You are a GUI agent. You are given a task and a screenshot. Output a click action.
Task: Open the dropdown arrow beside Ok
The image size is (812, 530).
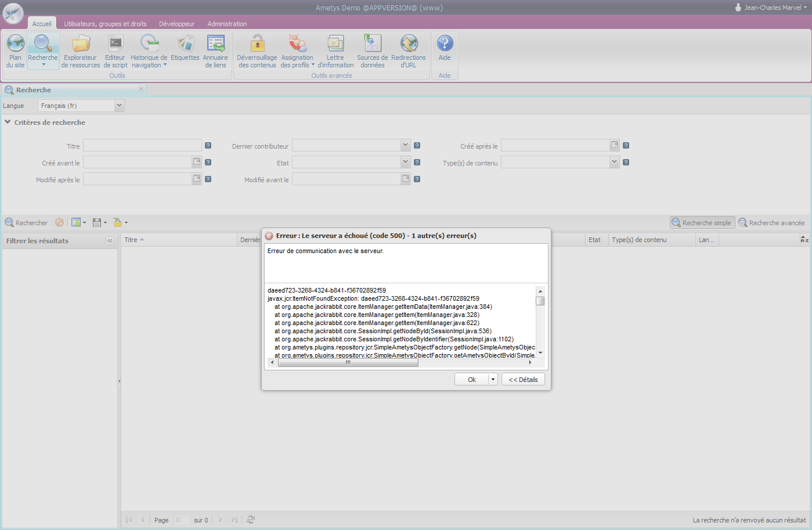coord(493,379)
